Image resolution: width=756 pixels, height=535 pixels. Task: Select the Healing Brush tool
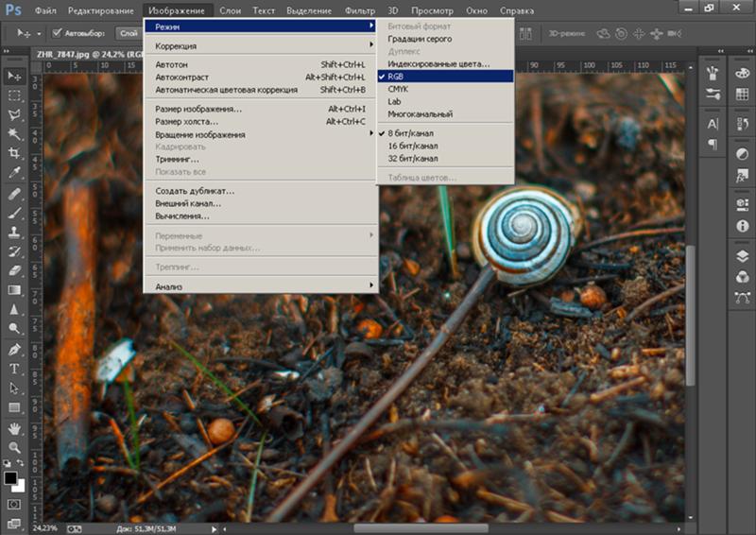coord(14,194)
